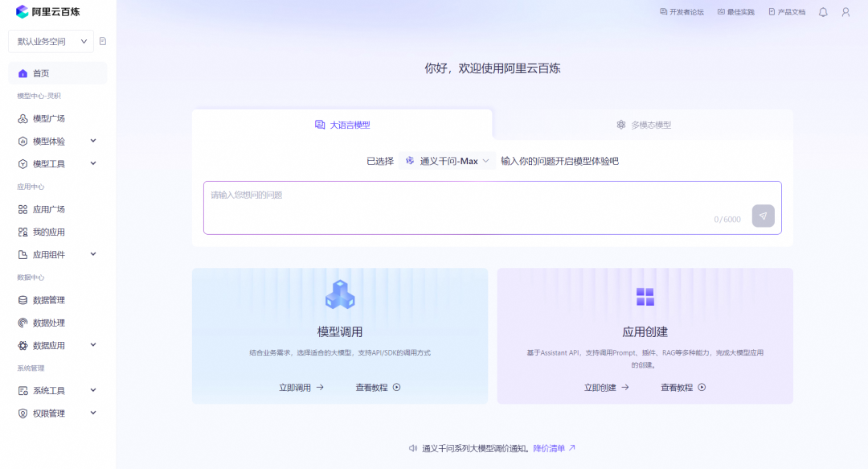Click the 权限管理 shield icon
This screenshot has height=469, width=868.
pyautogui.click(x=23, y=413)
